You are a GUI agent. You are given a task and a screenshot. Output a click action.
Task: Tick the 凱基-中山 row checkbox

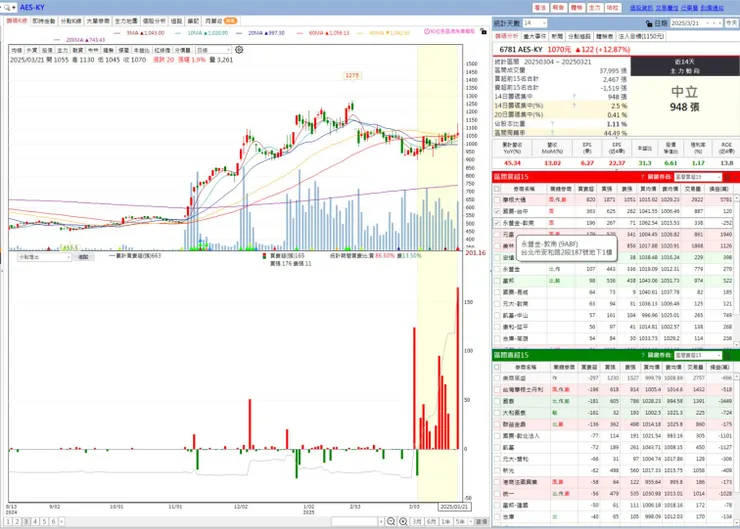pos(497,315)
